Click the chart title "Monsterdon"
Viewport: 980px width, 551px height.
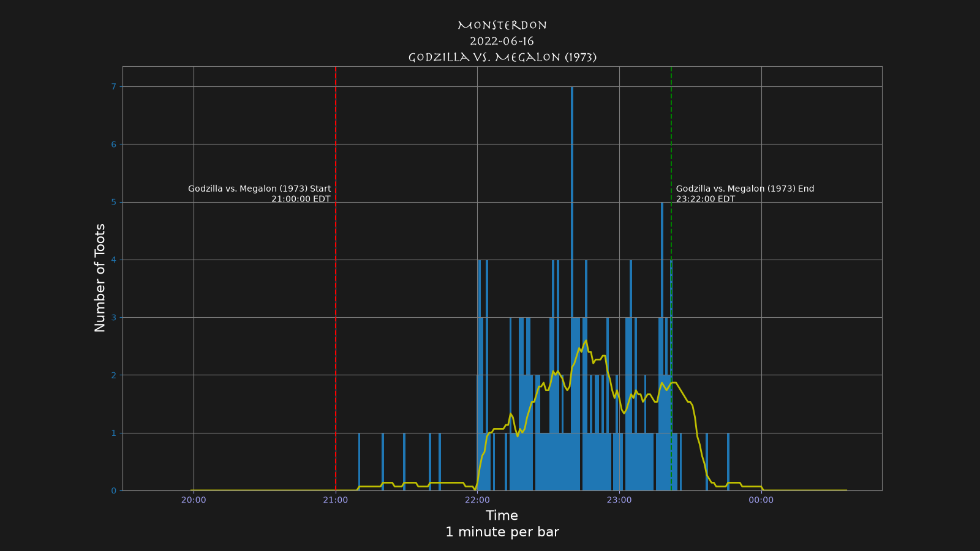coord(502,26)
